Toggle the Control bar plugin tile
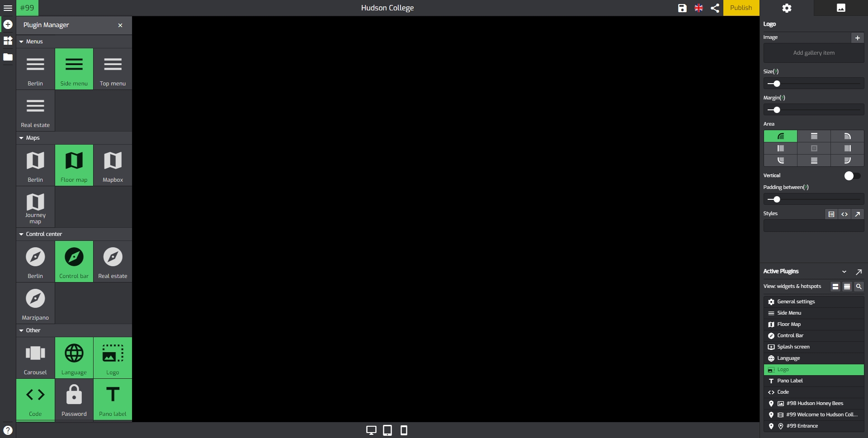The width and height of the screenshot is (868, 438). click(74, 262)
